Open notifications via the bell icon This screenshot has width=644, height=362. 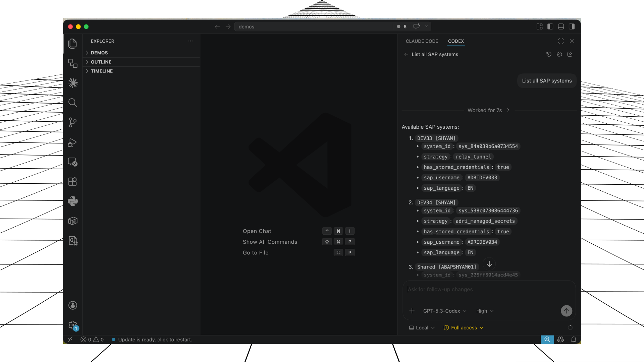coord(574,339)
